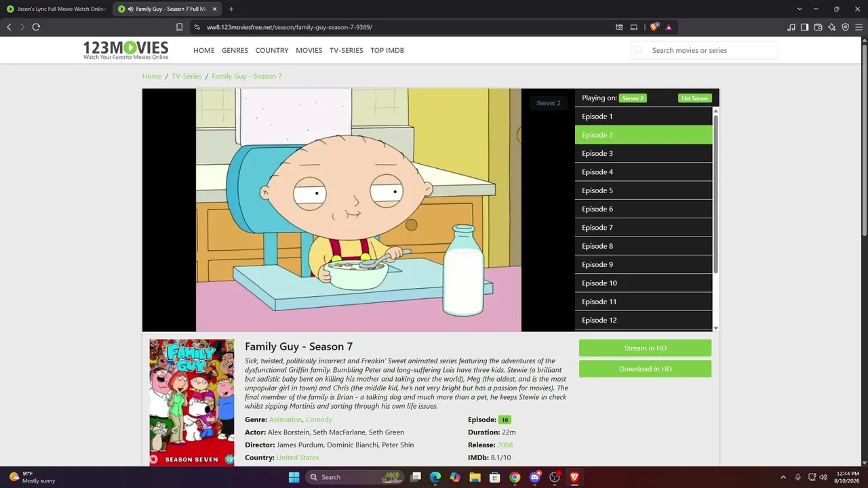
Task: Bookmark this page in the address bar
Action: point(179,27)
